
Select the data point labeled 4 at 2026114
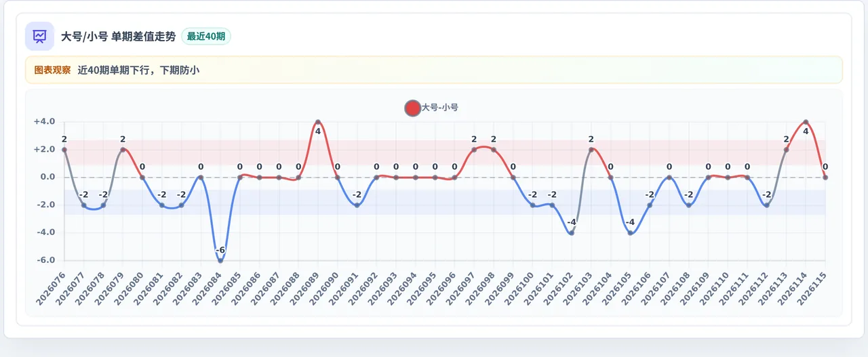806,122
